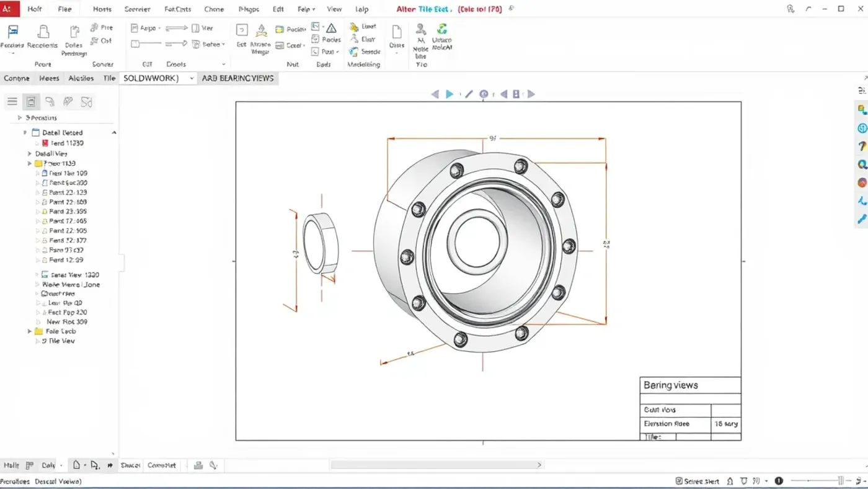This screenshot has width=868, height=489.
Task: Click the blue play arrow above drawing
Action: pos(449,94)
